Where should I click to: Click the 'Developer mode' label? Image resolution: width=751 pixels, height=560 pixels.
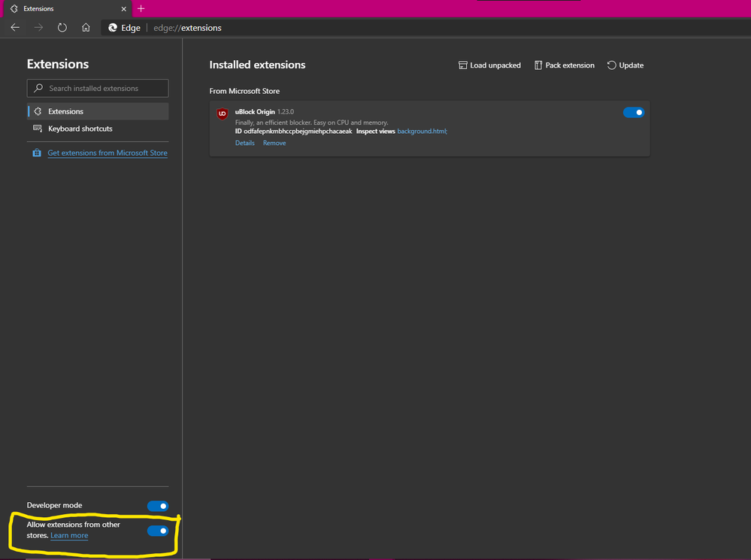(x=55, y=505)
